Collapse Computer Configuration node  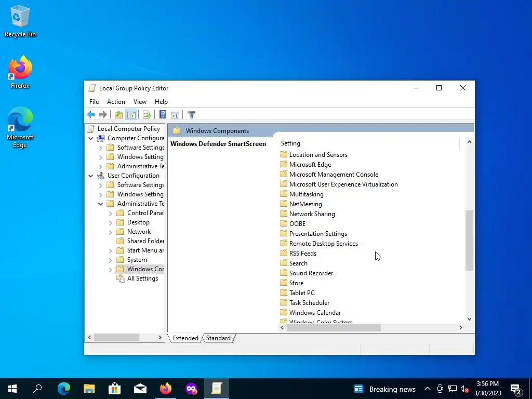pyautogui.click(x=90, y=138)
